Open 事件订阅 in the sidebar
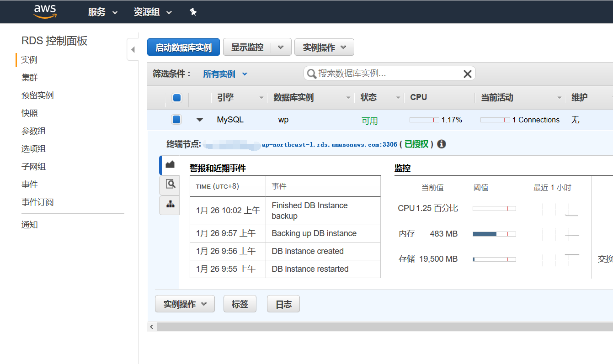613x364 pixels. [x=37, y=202]
